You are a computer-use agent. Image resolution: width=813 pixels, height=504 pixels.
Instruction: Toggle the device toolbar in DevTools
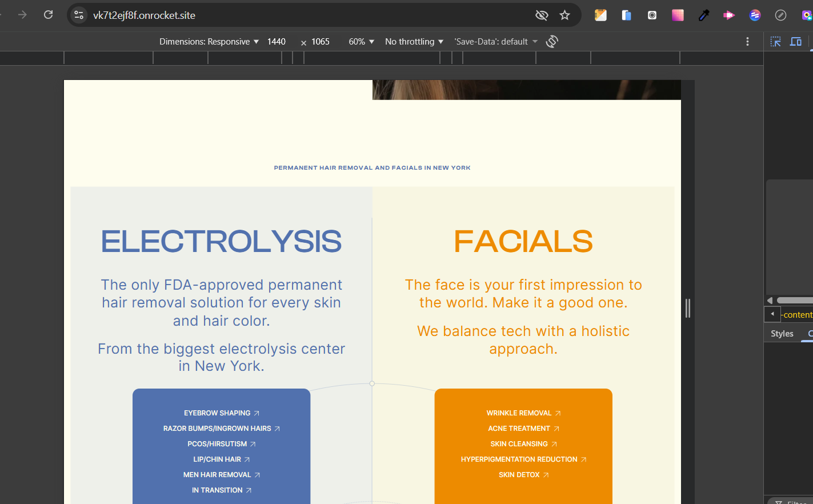pos(795,41)
